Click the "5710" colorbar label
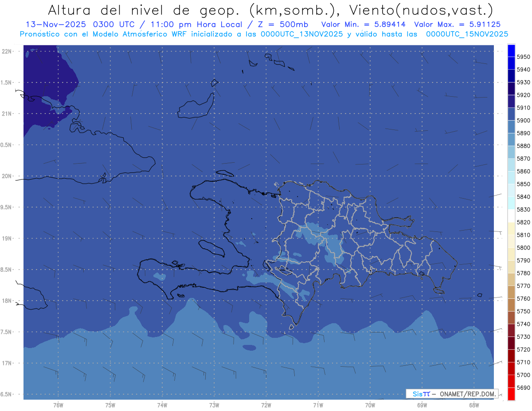Viewport: 532px width, 411px height. 524,362
